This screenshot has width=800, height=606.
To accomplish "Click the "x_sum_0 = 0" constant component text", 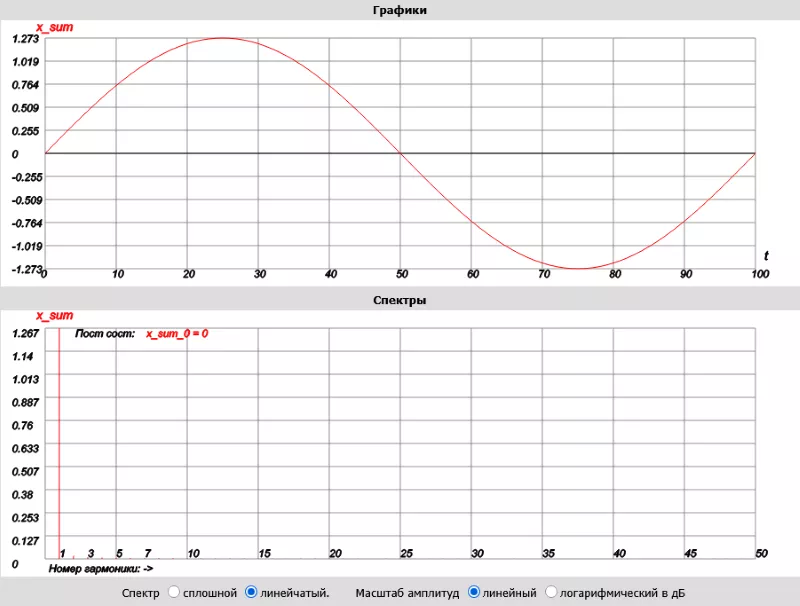I will 177,334.
